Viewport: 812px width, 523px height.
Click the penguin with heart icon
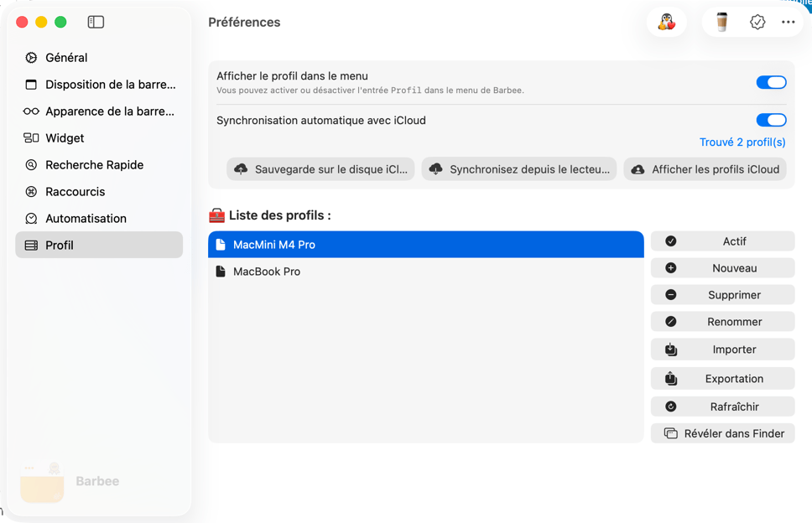[666, 22]
